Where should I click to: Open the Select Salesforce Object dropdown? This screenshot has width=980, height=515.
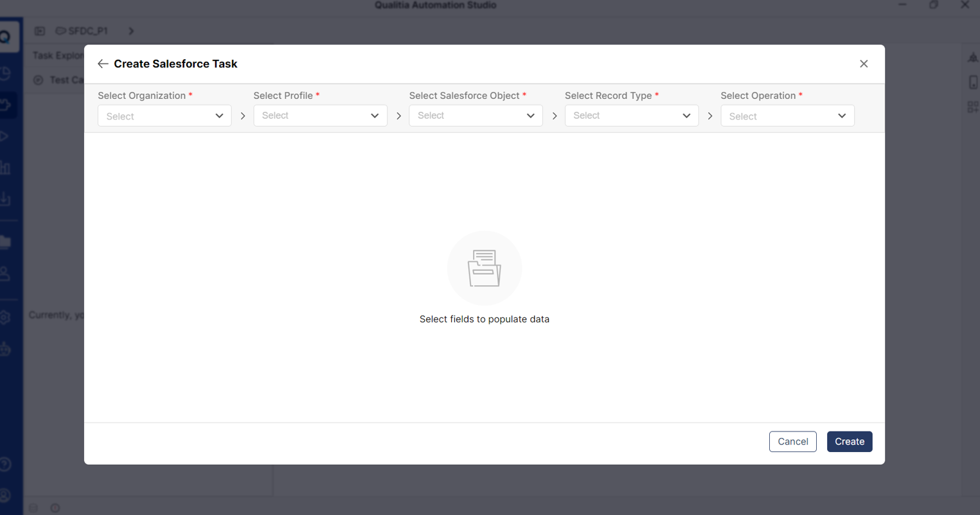(476, 116)
